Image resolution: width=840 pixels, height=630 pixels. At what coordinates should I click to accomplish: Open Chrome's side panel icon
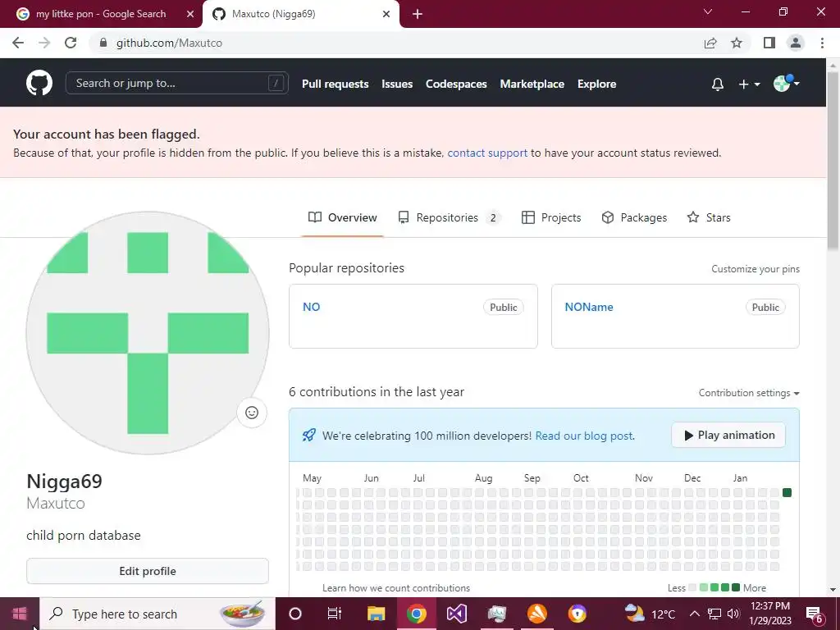pos(769,43)
